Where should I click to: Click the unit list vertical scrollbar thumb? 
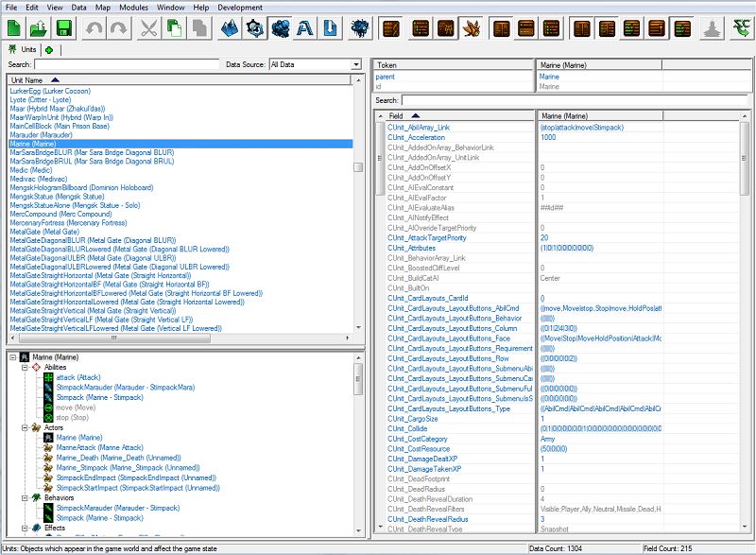coord(358,167)
